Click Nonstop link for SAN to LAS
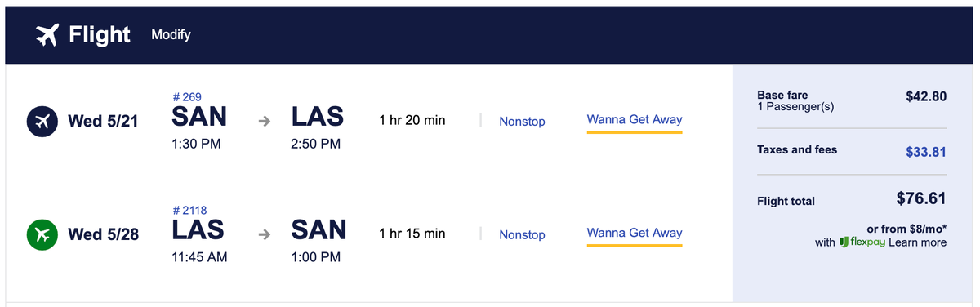 (522, 122)
